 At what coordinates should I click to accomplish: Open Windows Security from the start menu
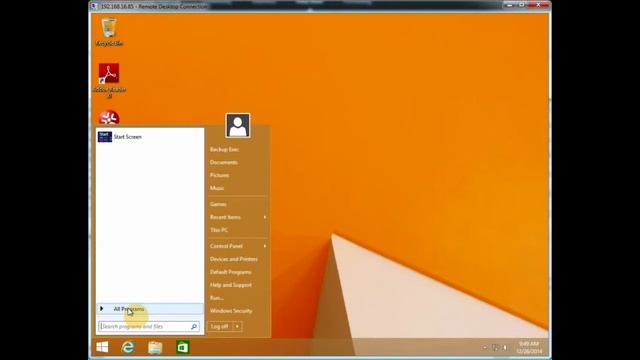coord(231,311)
